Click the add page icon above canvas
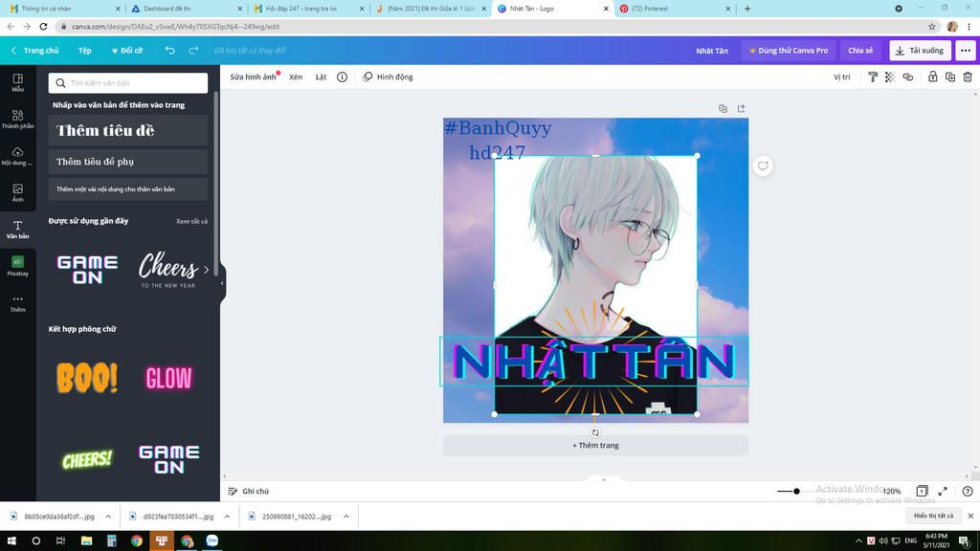This screenshot has height=551, width=980. tap(742, 109)
